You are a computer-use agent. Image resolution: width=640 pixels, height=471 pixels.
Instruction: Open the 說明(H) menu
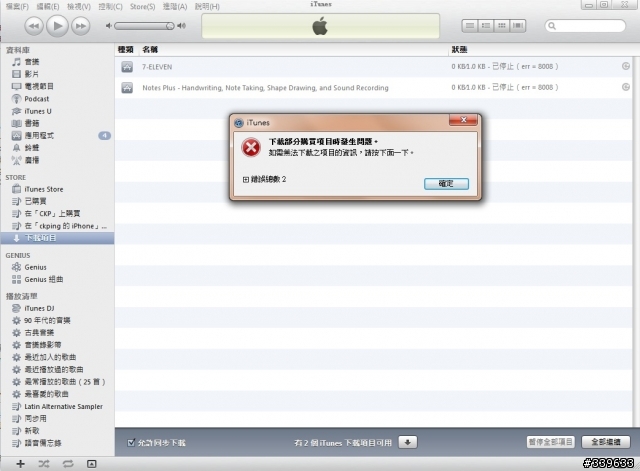tap(207, 7)
